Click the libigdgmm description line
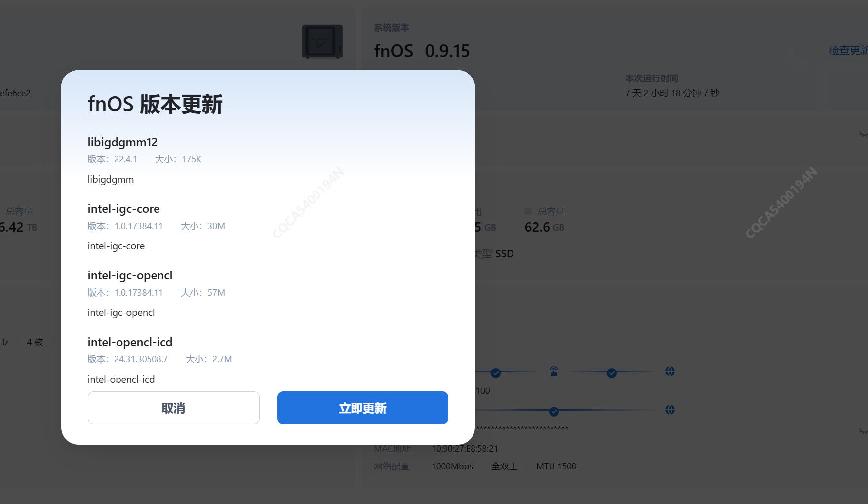The width and height of the screenshot is (868, 504). 111,180
